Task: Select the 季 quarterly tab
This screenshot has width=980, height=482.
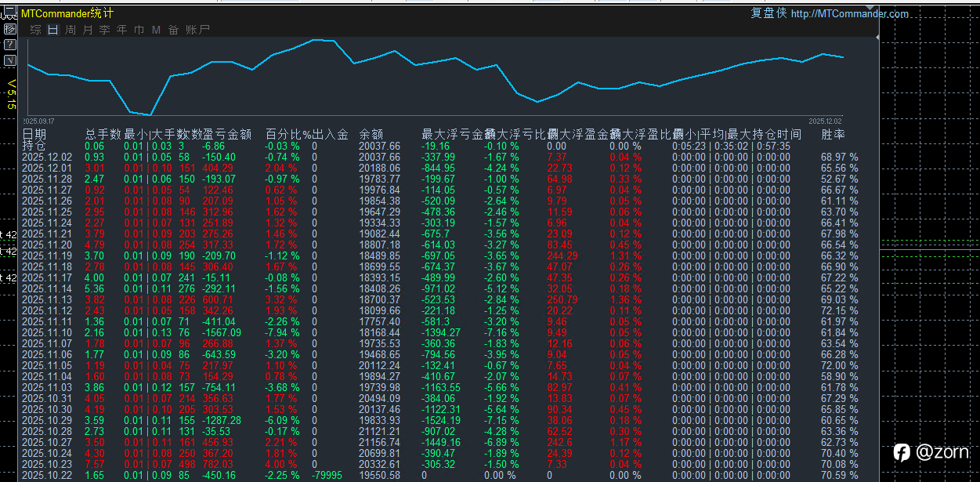Action: (104, 30)
